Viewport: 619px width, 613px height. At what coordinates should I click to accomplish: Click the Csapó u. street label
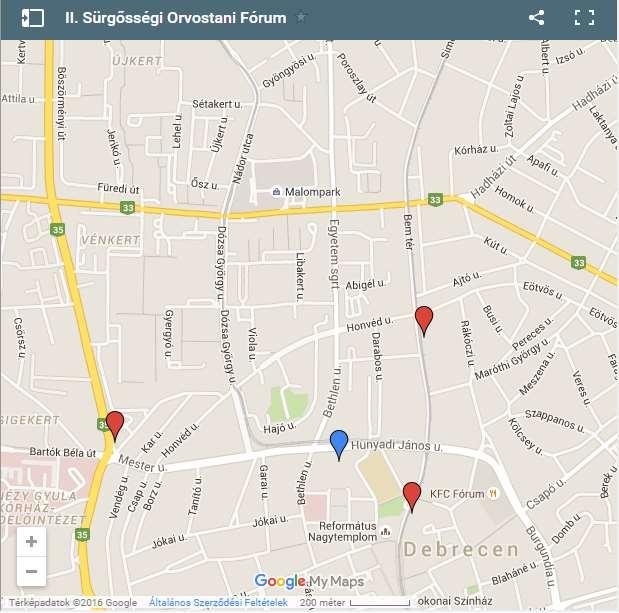pos(547,493)
